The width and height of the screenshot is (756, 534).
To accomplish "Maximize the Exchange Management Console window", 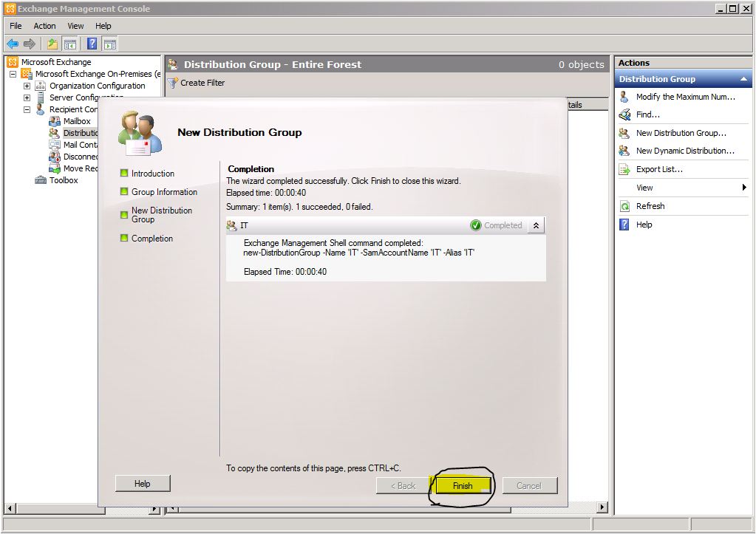I will click(x=733, y=9).
